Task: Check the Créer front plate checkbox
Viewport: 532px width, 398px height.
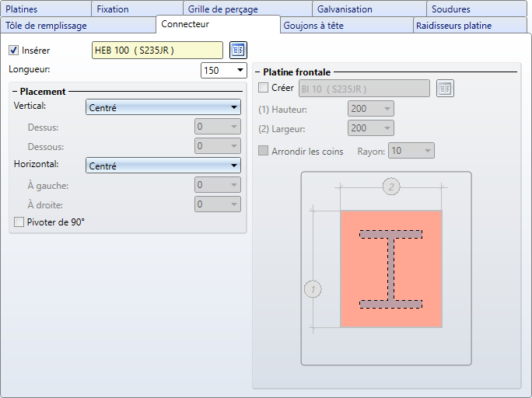Action: pos(263,88)
